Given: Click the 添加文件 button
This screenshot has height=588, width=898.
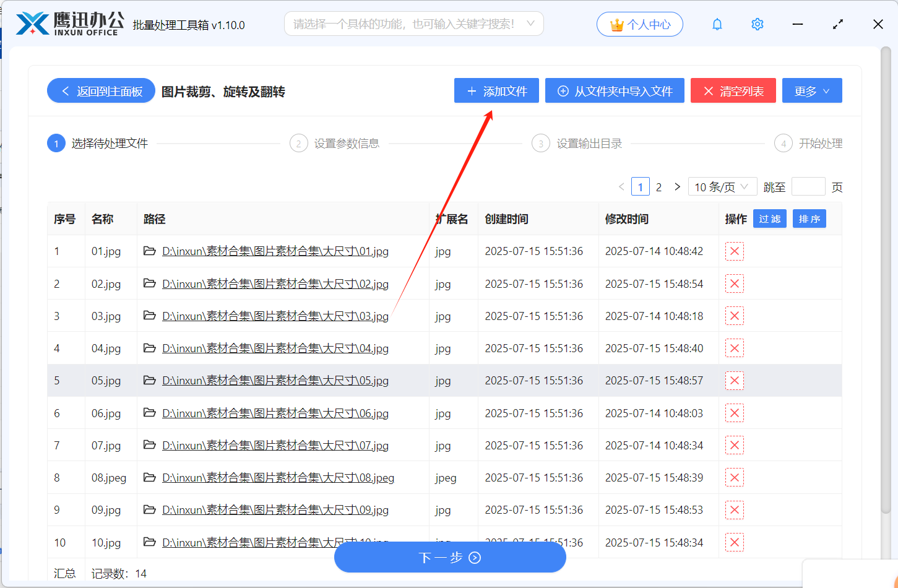Looking at the screenshot, I should pos(496,91).
